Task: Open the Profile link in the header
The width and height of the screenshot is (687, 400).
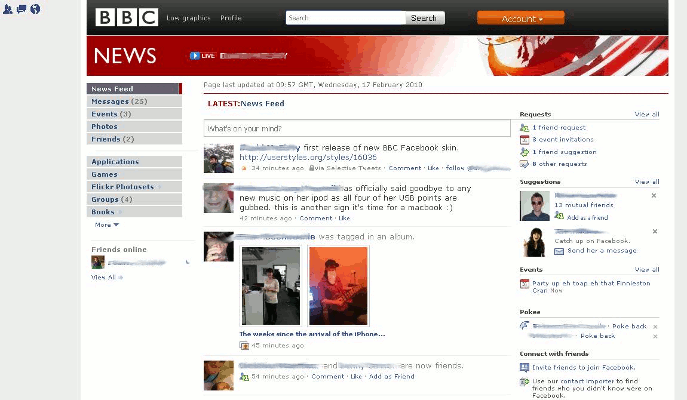Action: (231, 18)
